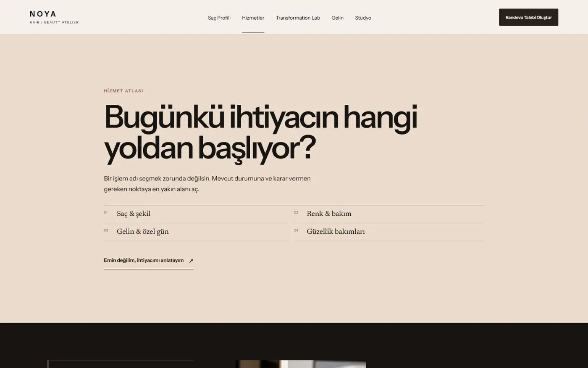588x368 pixels.
Task: Click the arrow icon beside Emin değilim
Action: click(x=191, y=261)
